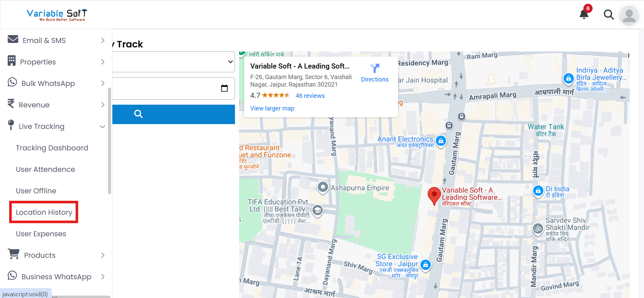Click Indriya Aditya Birla Jewellery marker
The height and width of the screenshot is (298, 644).
pos(568,78)
